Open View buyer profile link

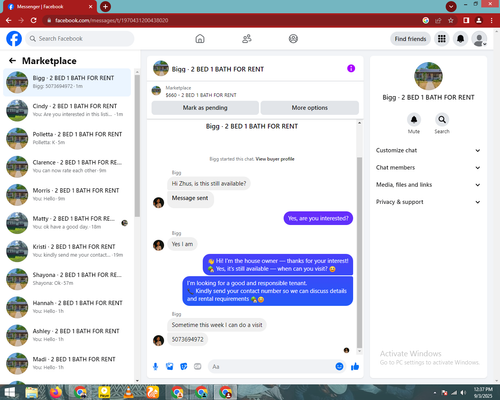tap(275, 159)
